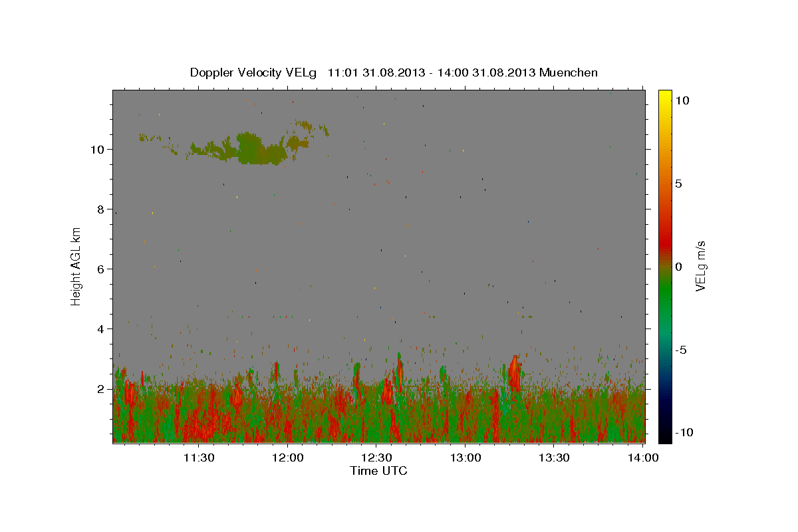
Task: Click the 13:30 time tick label
Action: 554,458
